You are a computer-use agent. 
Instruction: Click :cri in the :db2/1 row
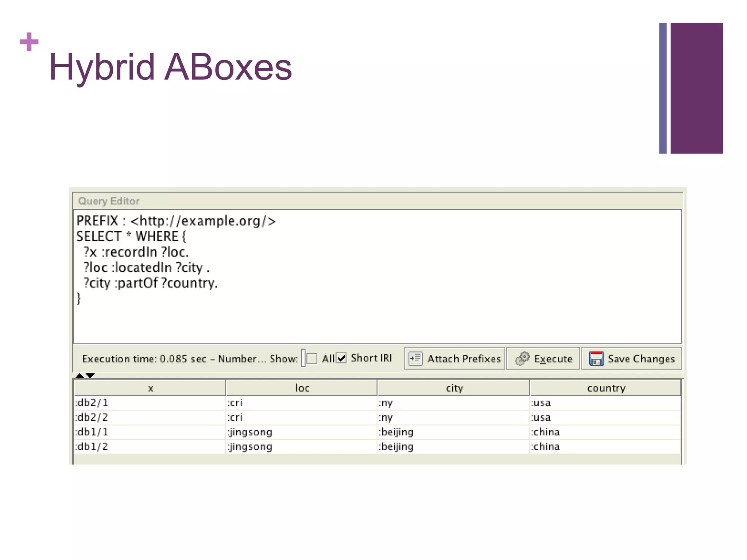pos(302,403)
